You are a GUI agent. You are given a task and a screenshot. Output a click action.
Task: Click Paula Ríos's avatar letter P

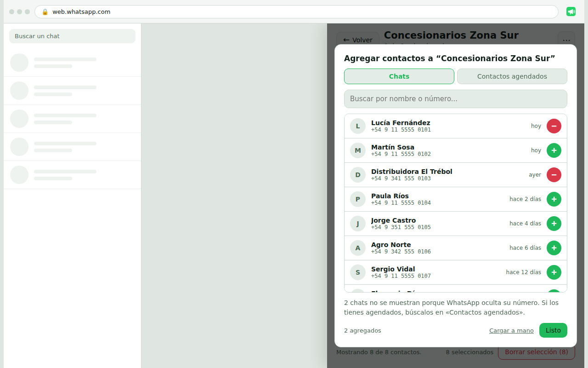click(358, 199)
